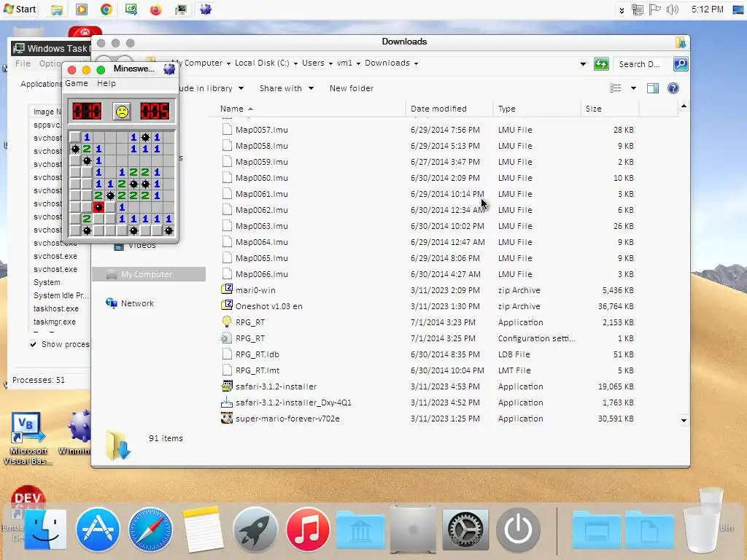Expand the view options dropdown arrow
Viewport: 747px width, 560px height.
(634, 88)
